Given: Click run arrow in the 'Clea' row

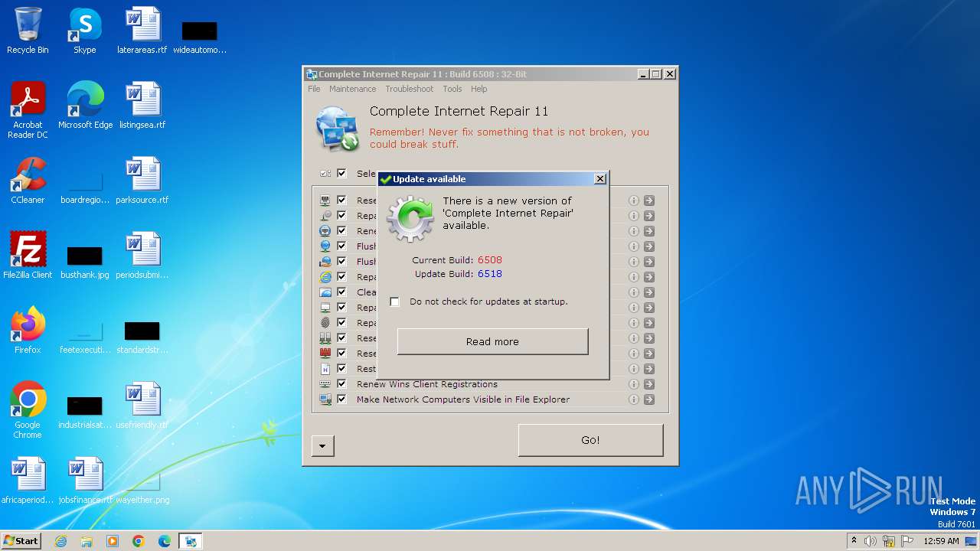Looking at the screenshot, I should coord(649,292).
